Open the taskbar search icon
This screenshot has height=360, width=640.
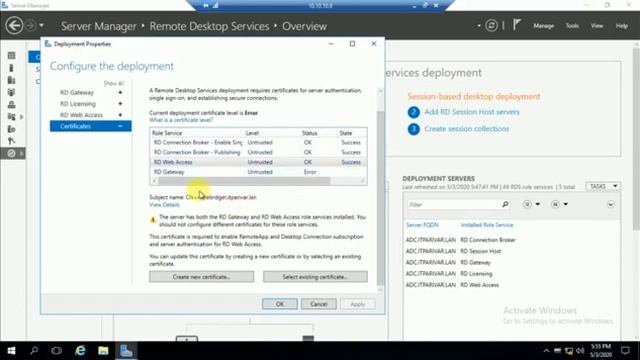click(x=34, y=351)
